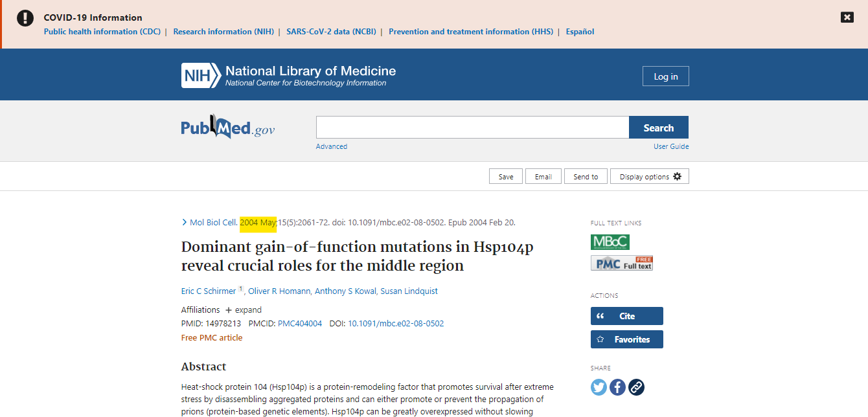The width and height of the screenshot is (868, 417).
Task: Copy the article permalink icon
Action: (x=637, y=387)
